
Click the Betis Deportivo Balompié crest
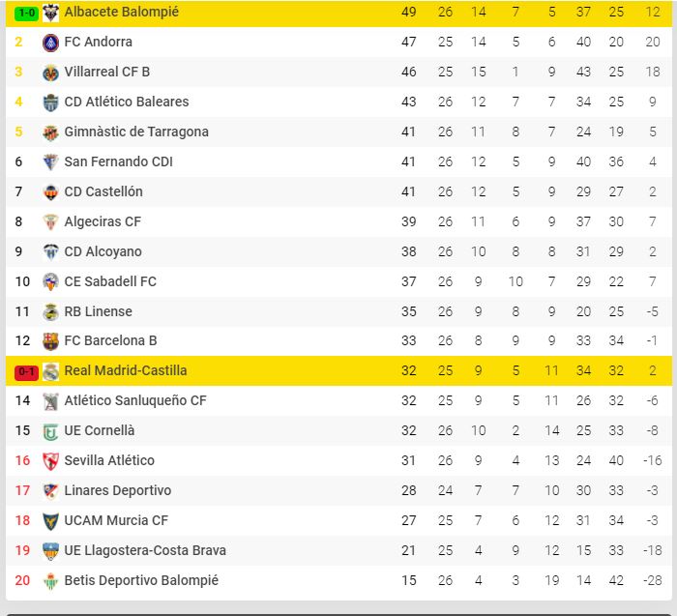(51, 581)
